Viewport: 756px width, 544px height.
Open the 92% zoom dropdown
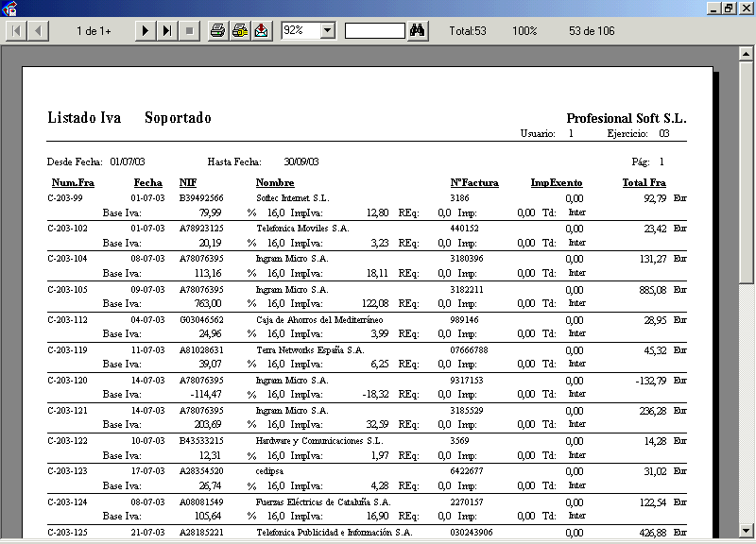[327, 31]
